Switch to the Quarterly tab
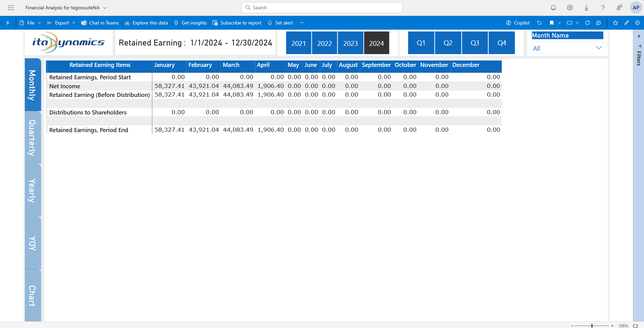Image resolution: width=644 pixels, height=328 pixels. click(33, 138)
